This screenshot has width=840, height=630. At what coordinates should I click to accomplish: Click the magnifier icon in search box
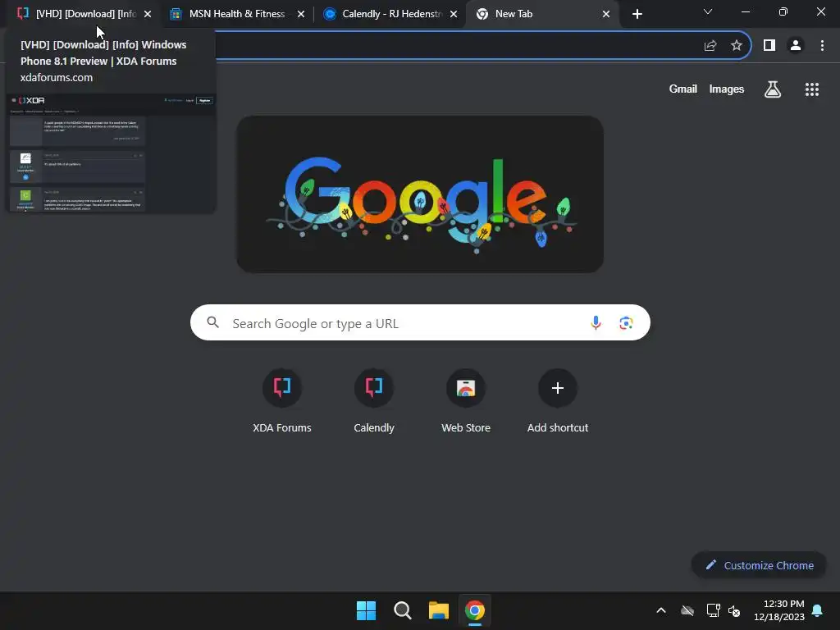(213, 322)
